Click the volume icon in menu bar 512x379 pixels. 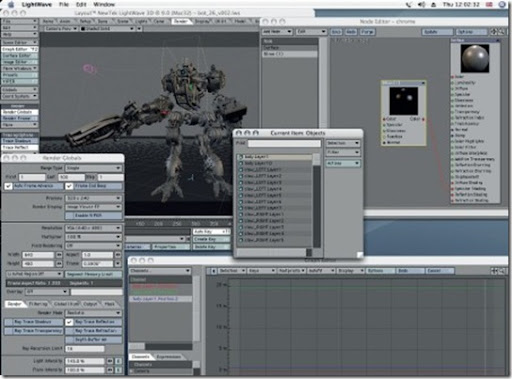click(x=422, y=4)
